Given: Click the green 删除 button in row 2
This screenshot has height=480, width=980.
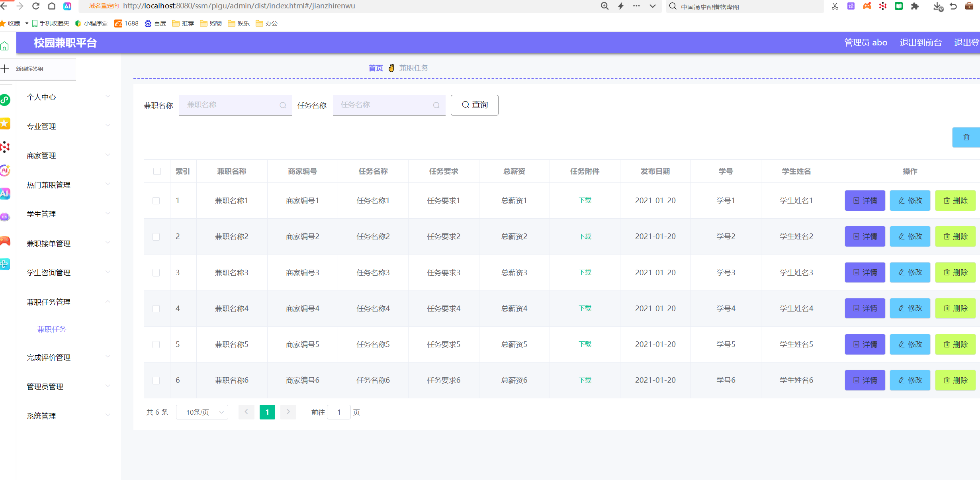Looking at the screenshot, I should point(955,237).
